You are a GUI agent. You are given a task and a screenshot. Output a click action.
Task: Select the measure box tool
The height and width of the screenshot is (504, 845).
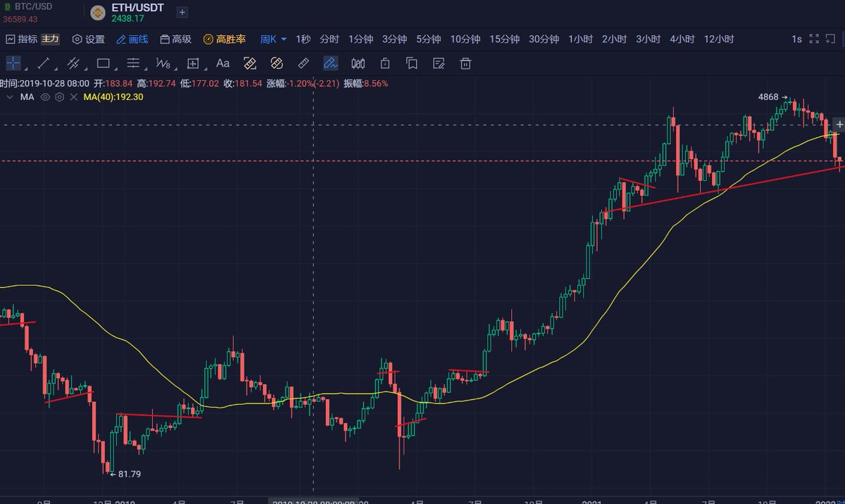(x=192, y=63)
